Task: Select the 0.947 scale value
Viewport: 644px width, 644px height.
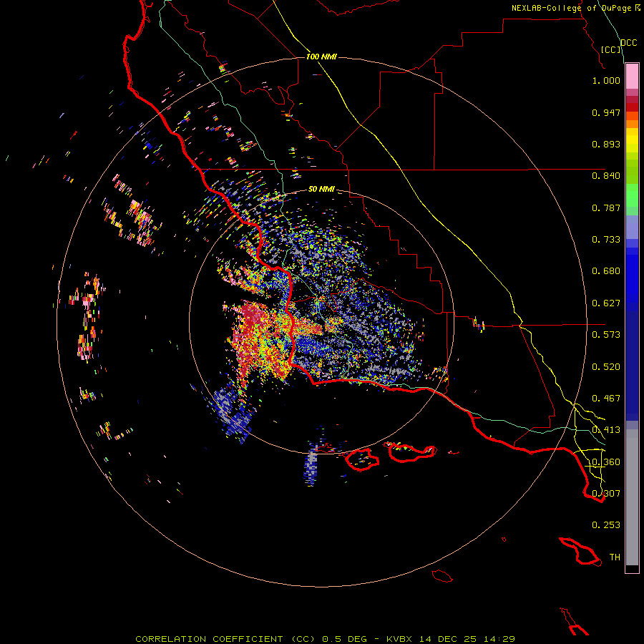Action: coord(606,112)
